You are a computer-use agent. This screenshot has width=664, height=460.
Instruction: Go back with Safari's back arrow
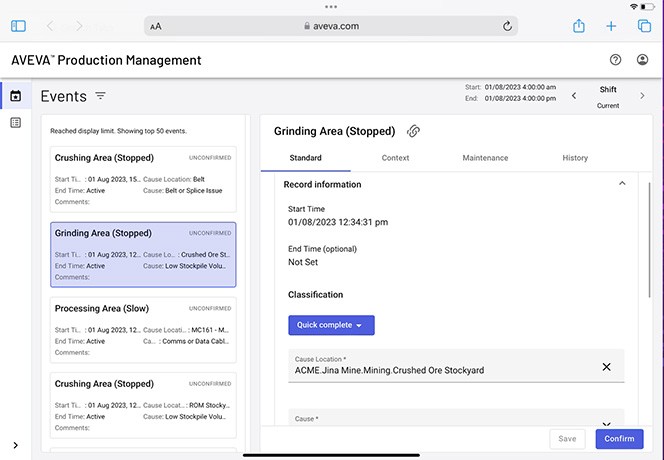[x=50, y=26]
